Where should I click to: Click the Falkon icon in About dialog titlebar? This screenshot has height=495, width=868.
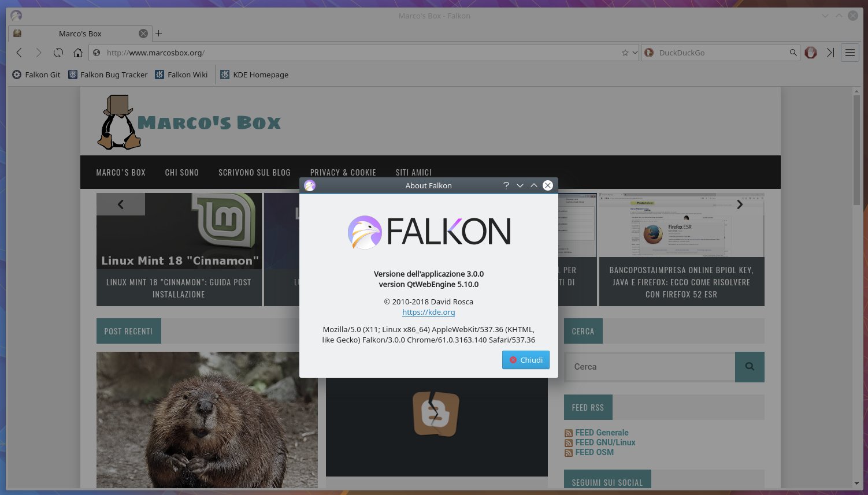pos(310,185)
